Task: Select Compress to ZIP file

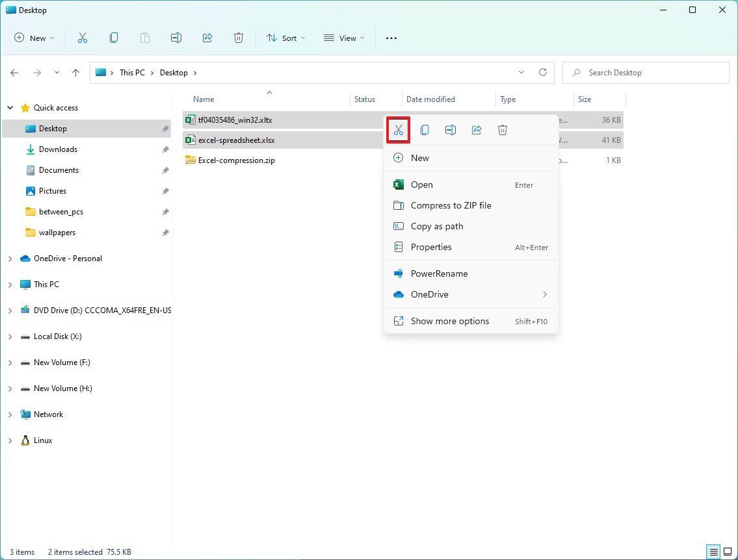Action: tap(450, 205)
